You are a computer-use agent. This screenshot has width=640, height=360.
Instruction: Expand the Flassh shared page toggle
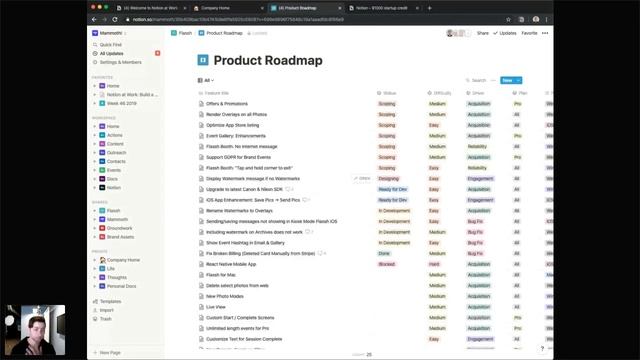[95, 211]
